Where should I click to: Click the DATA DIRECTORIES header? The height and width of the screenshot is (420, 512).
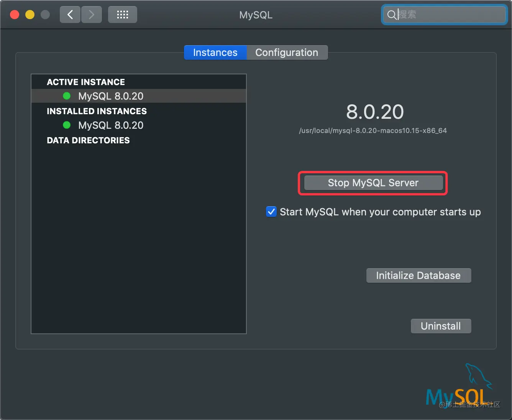(88, 140)
